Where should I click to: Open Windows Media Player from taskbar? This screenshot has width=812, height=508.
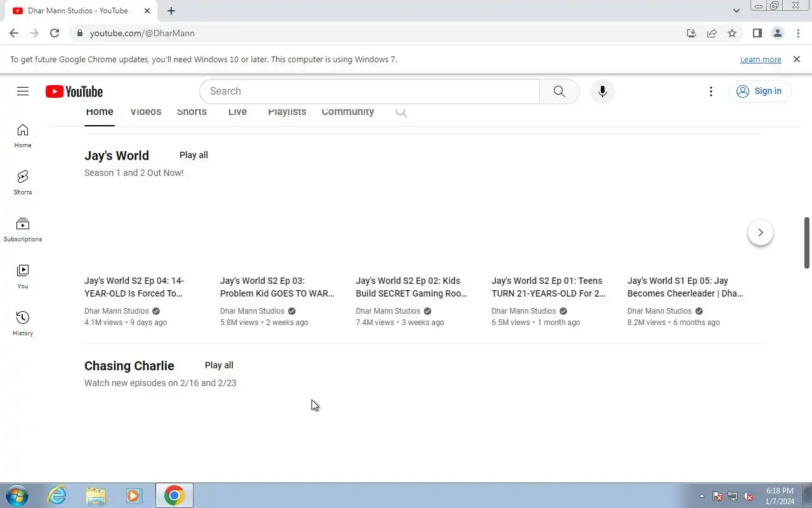pyautogui.click(x=134, y=495)
